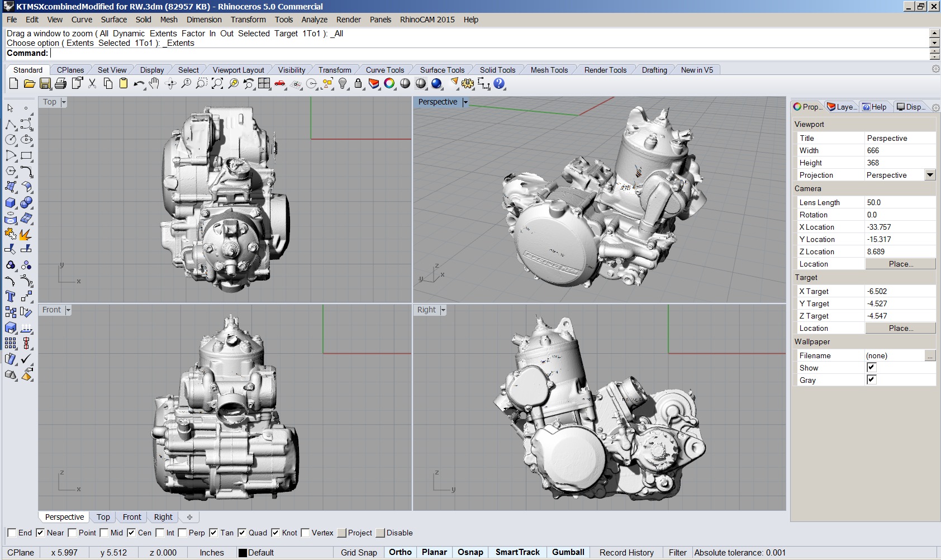Click the blue render sphere icon

click(436, 84)
